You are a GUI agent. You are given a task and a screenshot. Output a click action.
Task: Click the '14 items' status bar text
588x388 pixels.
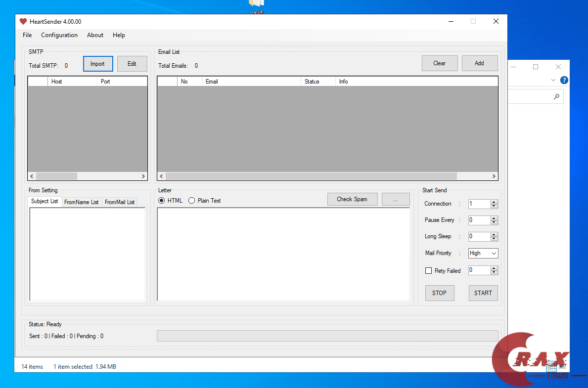pos(32,367)
